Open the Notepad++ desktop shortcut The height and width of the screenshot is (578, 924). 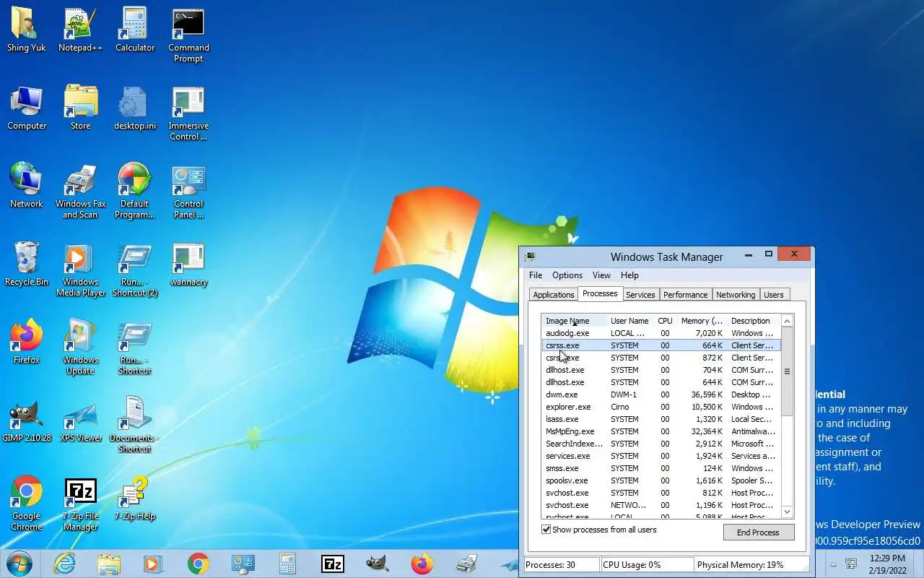point(80,30)
